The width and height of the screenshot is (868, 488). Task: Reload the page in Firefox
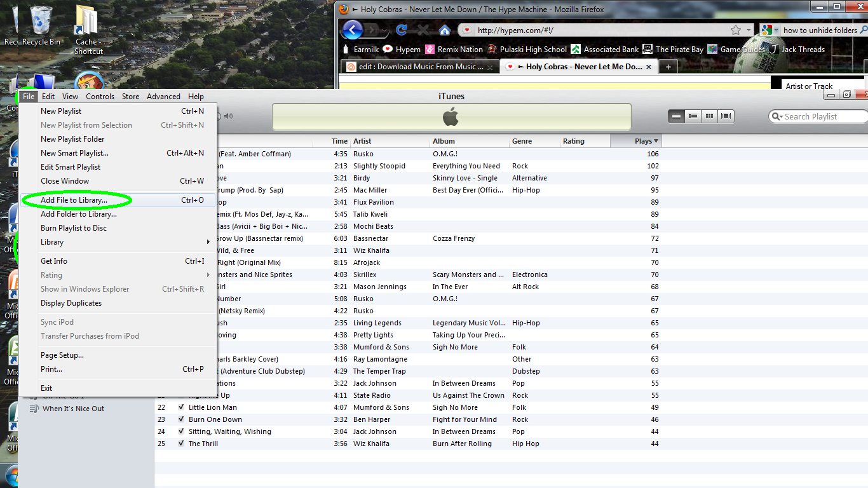point(402,30)
